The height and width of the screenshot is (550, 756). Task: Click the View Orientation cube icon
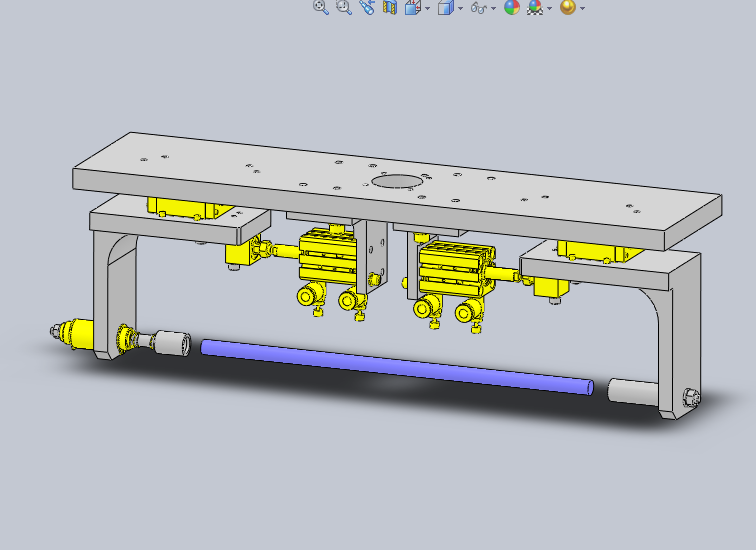[413, 7]
